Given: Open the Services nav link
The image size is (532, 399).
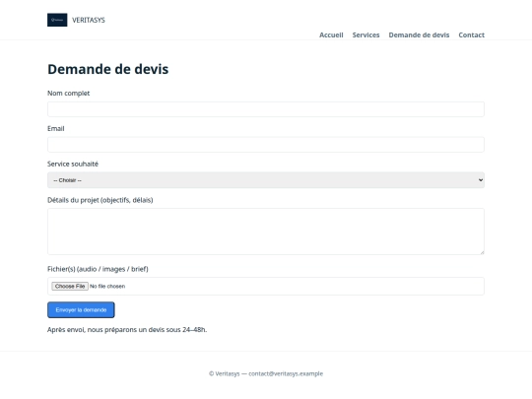Looking at the screenshot, I should [366, 34].
